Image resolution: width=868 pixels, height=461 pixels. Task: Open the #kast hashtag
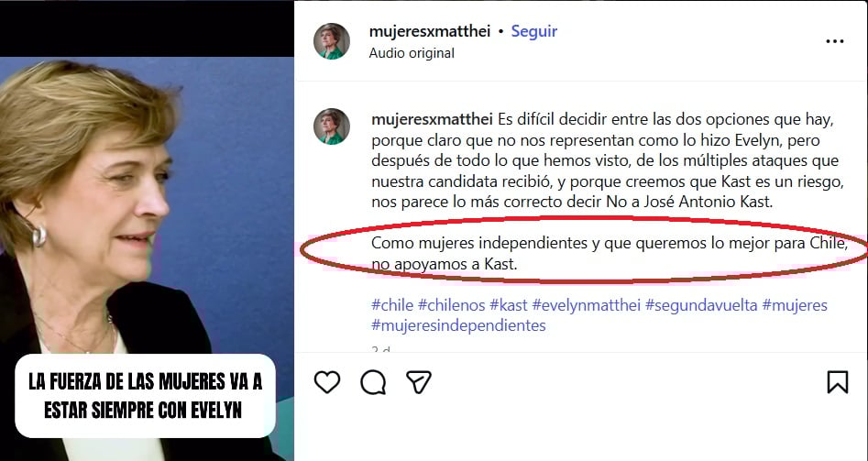click(x=508, y=305)
